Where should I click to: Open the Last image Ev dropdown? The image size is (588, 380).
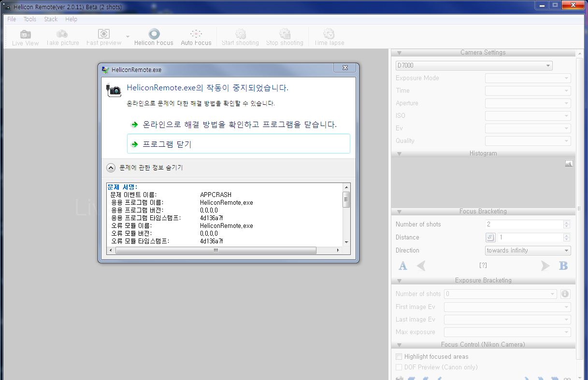507,319
